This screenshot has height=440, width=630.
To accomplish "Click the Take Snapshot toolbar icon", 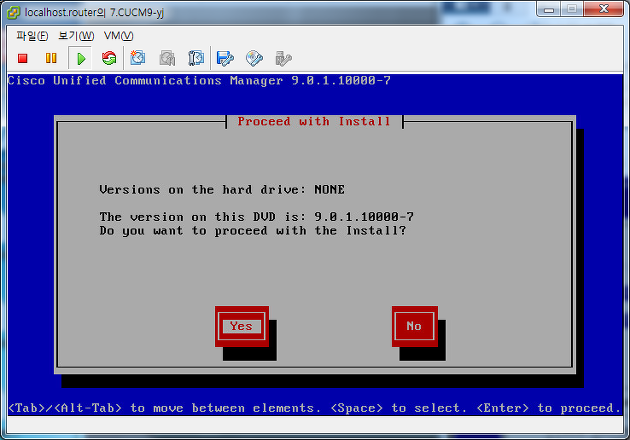I will click(x=138, y=58).
